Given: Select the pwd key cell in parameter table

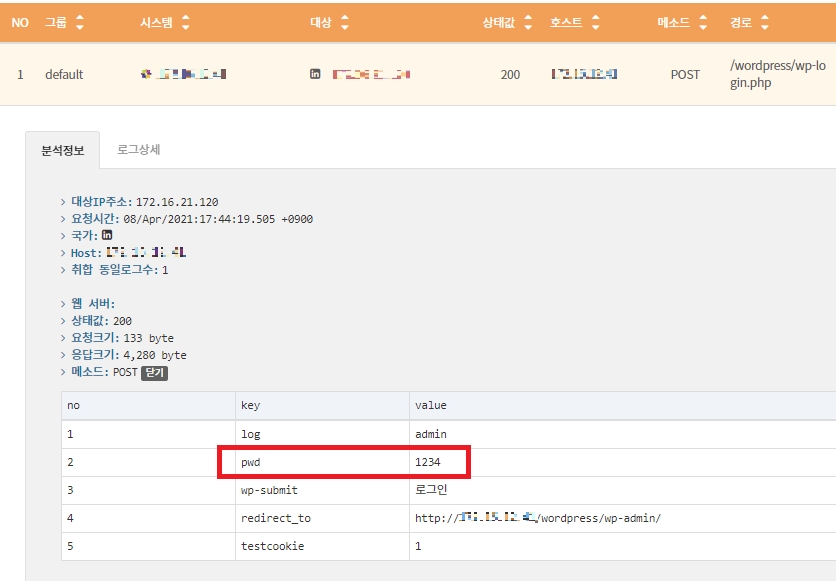Looking at the screenshot, I should point(251,462).
